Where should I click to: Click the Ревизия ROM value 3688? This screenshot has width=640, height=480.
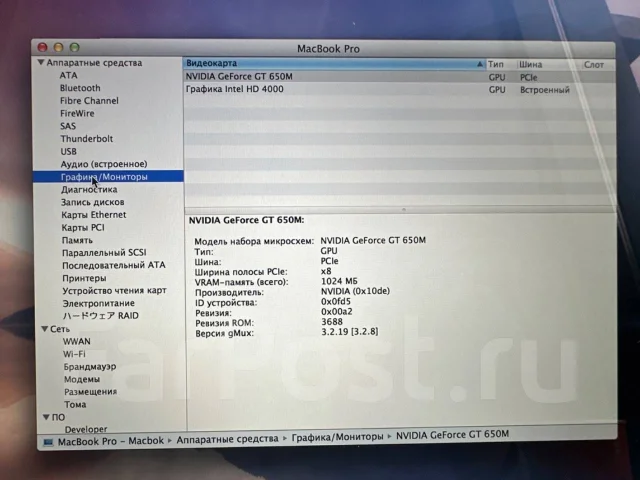pyautogui.click(x=332, y=322)
